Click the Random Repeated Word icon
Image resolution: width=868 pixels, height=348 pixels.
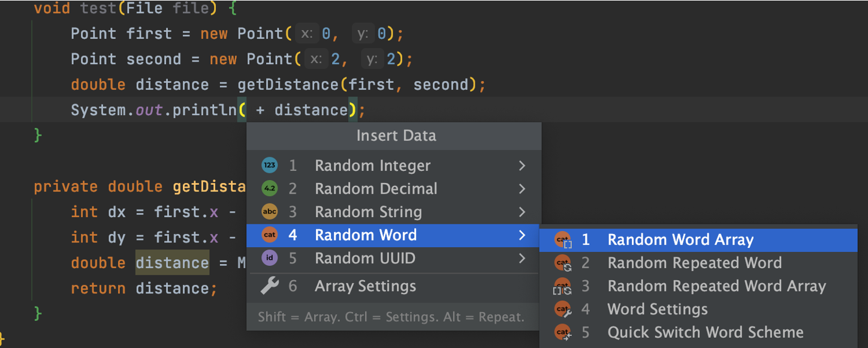pos(563,263)
